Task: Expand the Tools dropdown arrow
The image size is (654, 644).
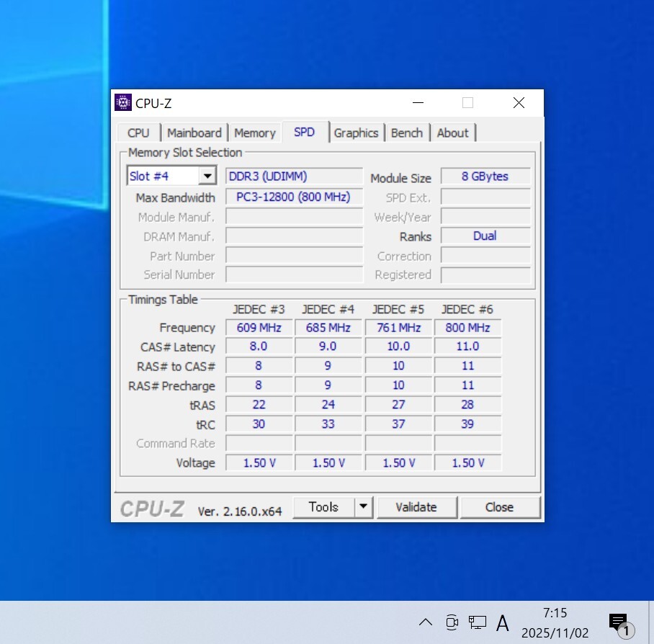Action: pos(364,507)
